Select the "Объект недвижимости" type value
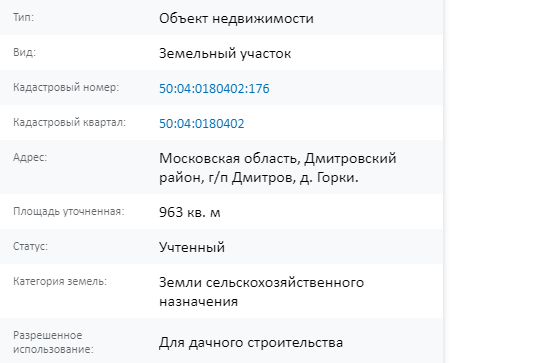The width and height of the screenshot is (558, 363). click(x=236, y=19)
